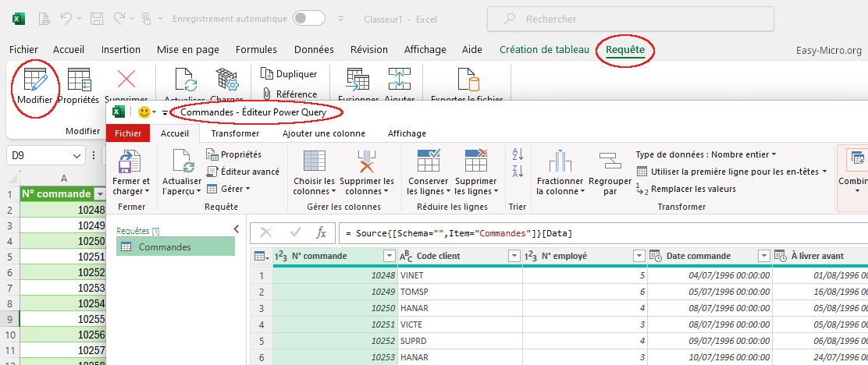Click Excel save icon in title bar
This screenshot has height=365, width=868.
coord(97,19)
